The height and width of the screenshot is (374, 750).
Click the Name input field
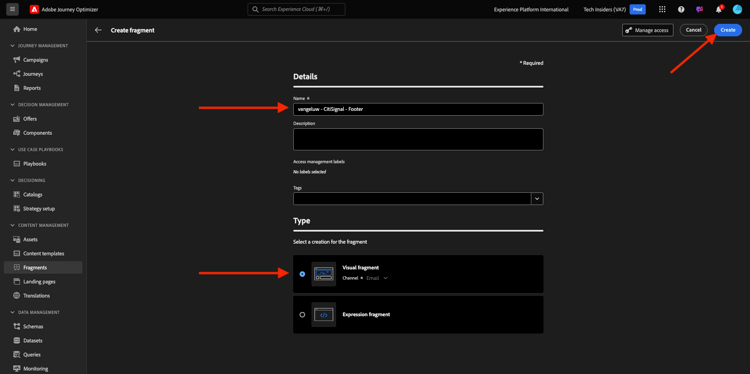click(x=418, y=110)
